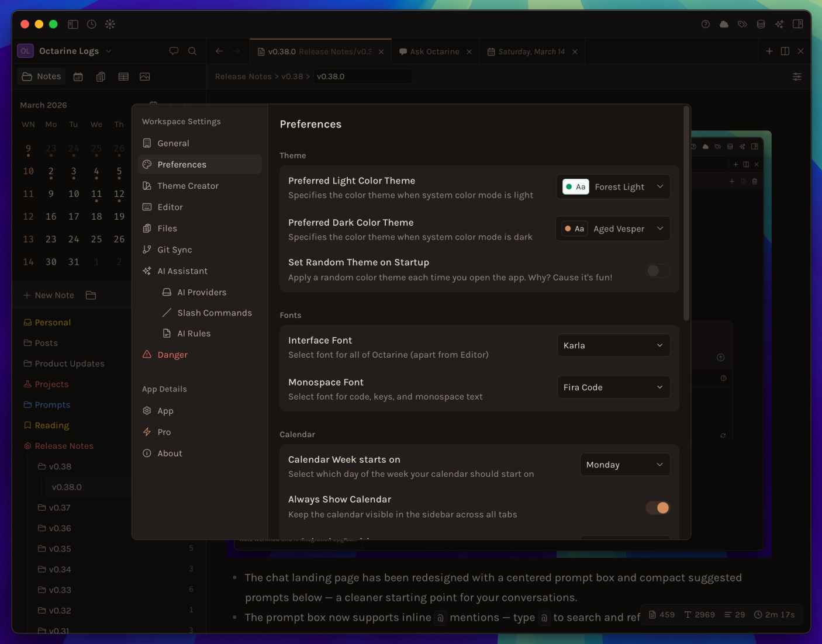
Task: Open Files settings section
Action: coord(200,228)
